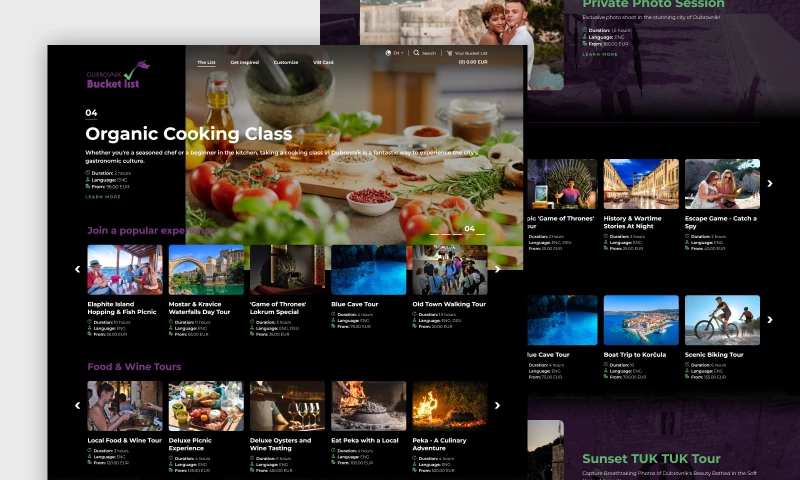The image size is (800, 480).
Task: Open the Get Inspired menu item
Action: [245, 62]
